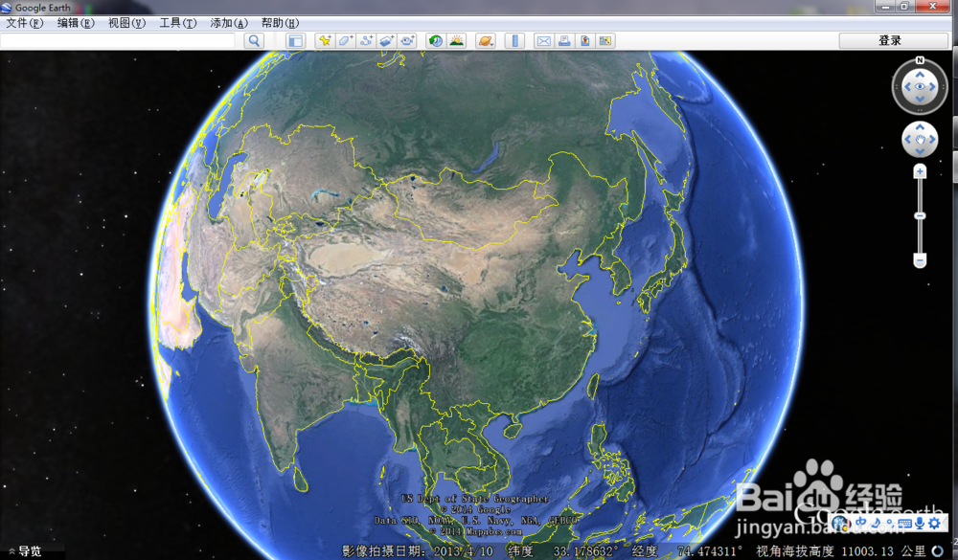Open the 文件(F) menu
The image size is (958, 560).
(25, 23)
